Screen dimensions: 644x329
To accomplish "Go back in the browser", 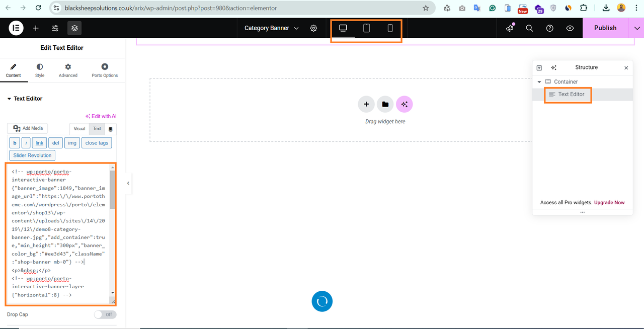I will (x=8, y=8).
